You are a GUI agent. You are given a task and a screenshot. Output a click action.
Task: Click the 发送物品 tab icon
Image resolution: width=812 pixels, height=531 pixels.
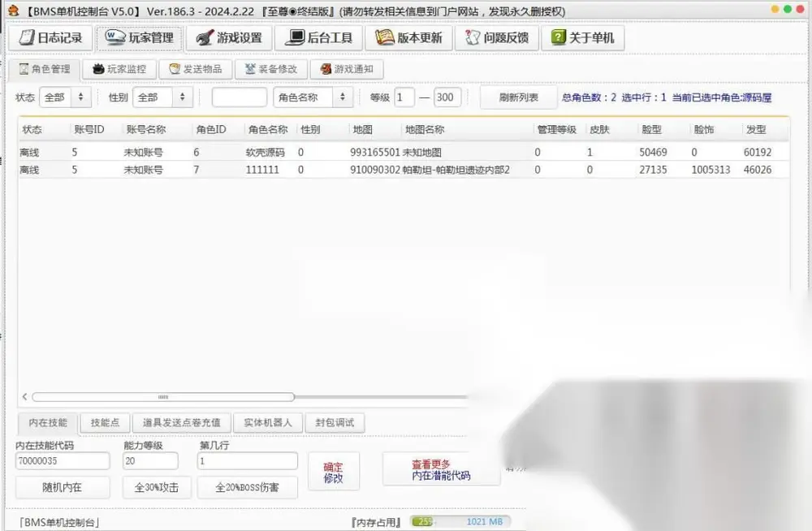pos(175,69)
